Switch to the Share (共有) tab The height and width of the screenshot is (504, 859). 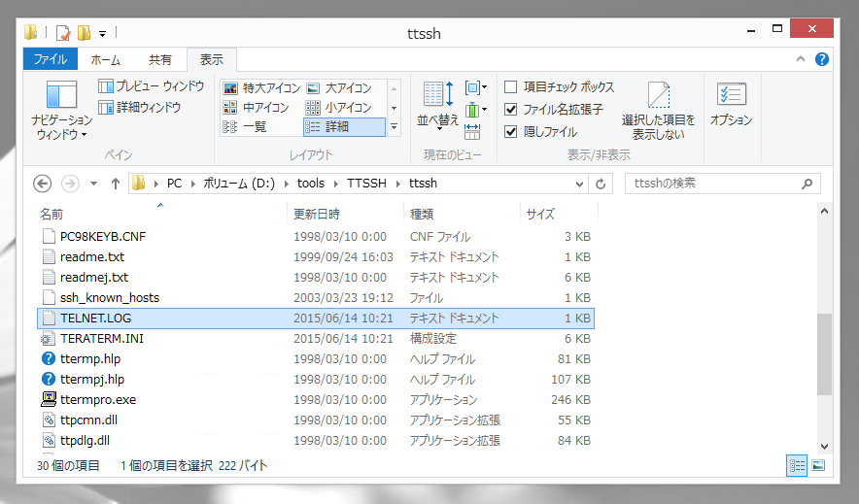pyautogui.click(x=160, y=59)
